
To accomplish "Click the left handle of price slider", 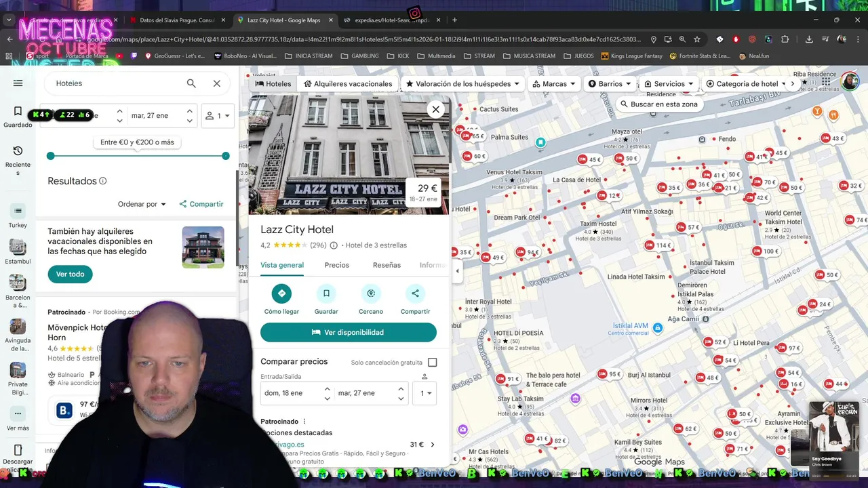I will [x=50, y=156].
